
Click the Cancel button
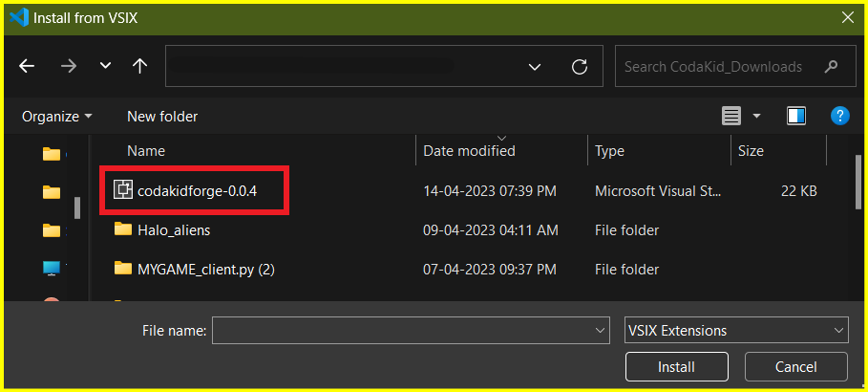[795, 366]
